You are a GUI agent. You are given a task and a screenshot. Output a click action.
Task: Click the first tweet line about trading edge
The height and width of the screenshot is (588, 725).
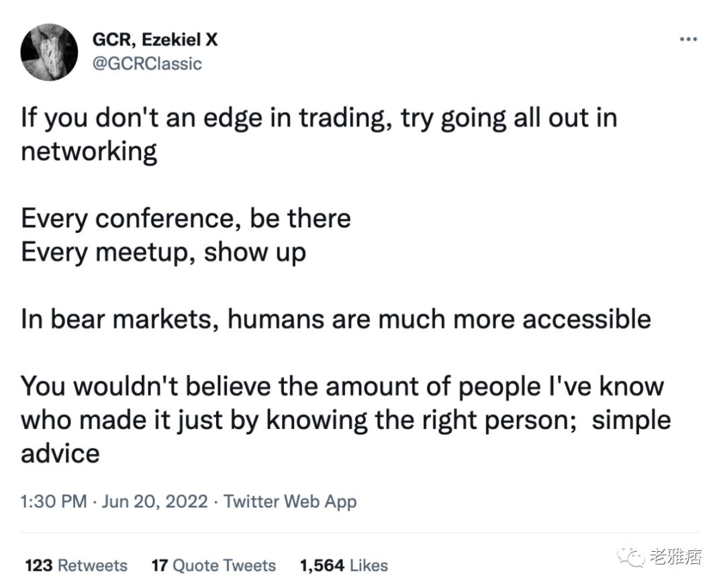319,118
